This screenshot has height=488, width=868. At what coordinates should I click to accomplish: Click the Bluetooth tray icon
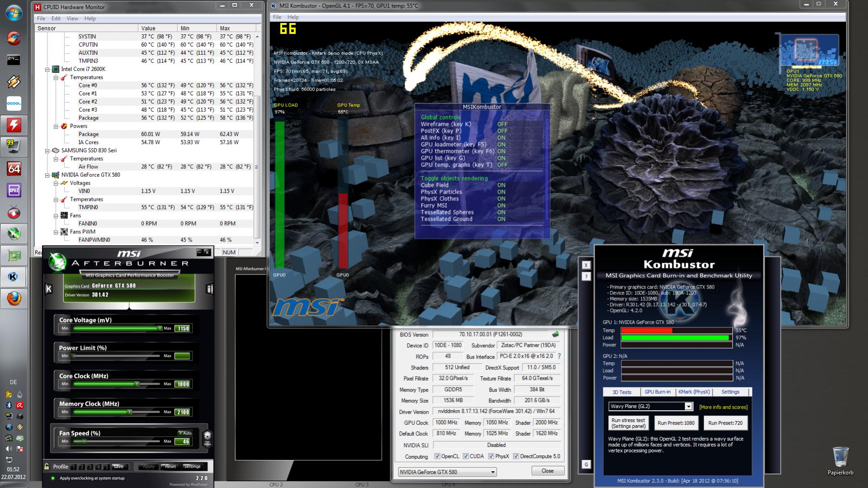coord(9,405)
